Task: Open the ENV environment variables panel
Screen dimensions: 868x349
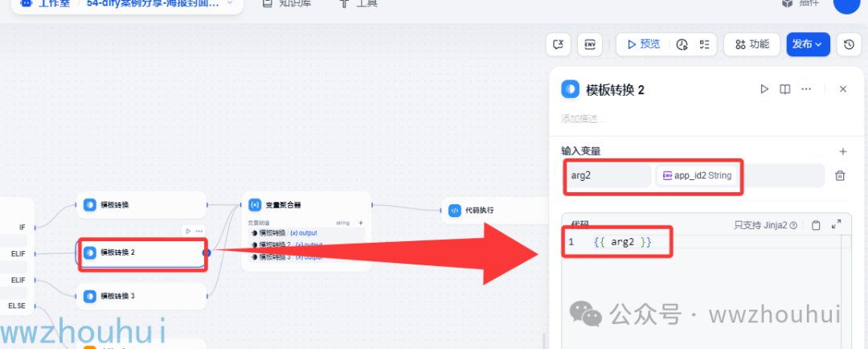Action: coord(590,45)
